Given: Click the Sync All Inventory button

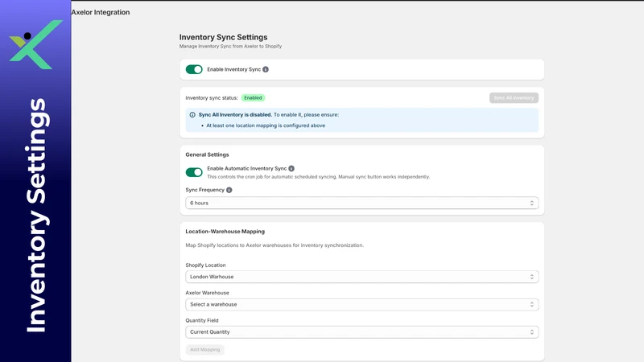Looking at the screenshot, I should (x=514, y=97).
